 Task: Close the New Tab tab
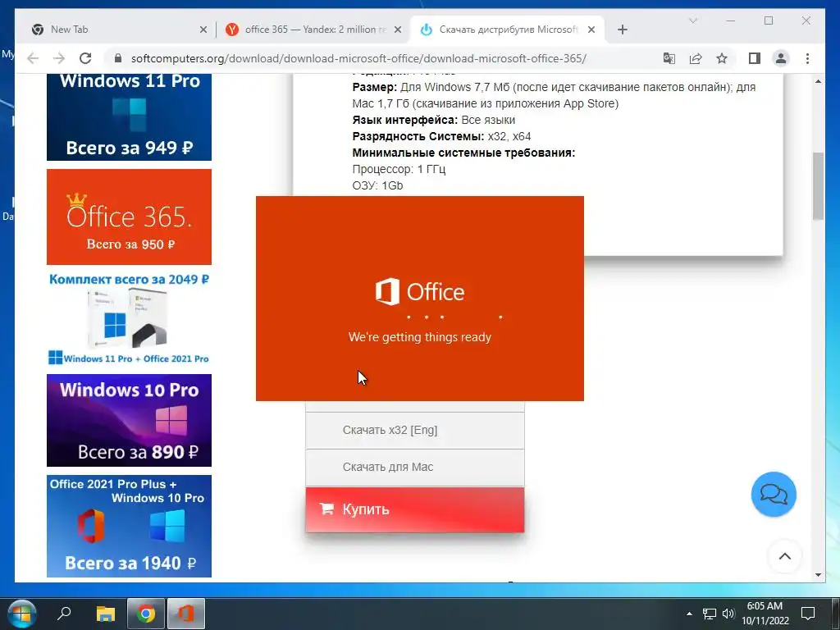coord(203,30)
